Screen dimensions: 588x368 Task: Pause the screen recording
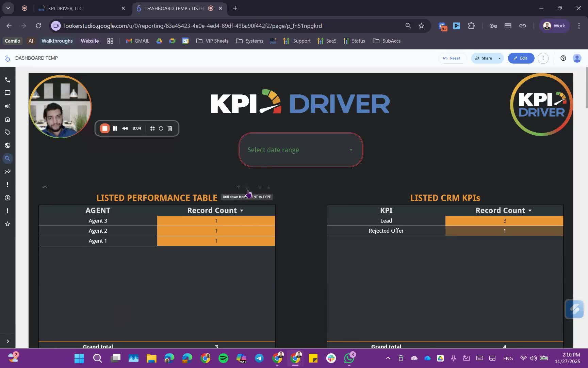point(115,128)
